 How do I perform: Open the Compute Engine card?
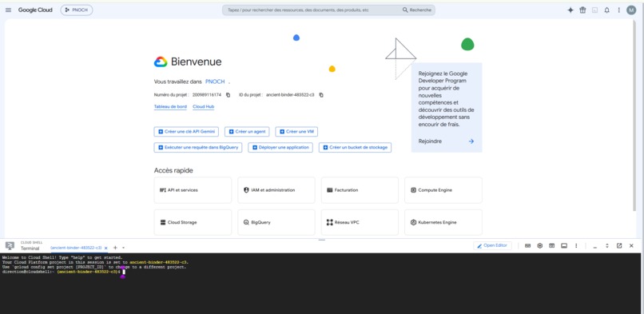point(443,190)
